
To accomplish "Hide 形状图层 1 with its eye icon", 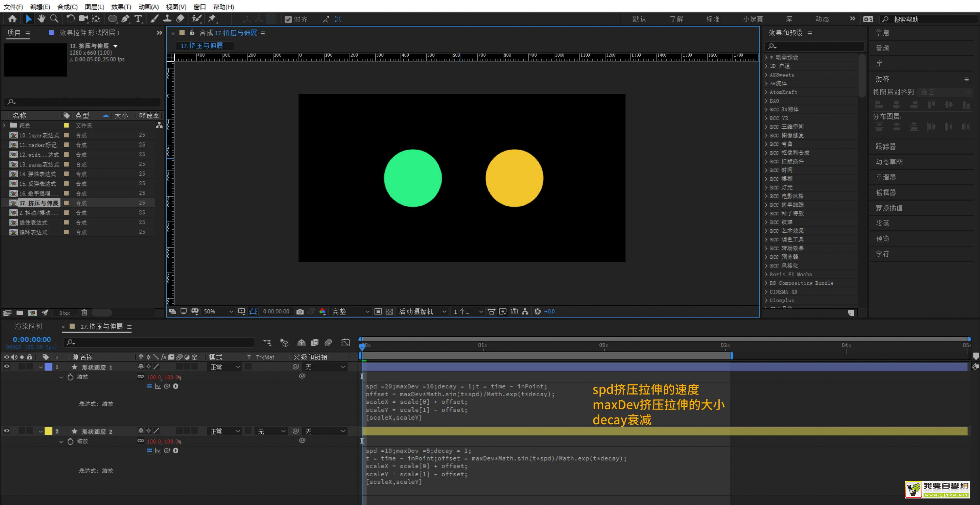I will (x=7, y=367).
